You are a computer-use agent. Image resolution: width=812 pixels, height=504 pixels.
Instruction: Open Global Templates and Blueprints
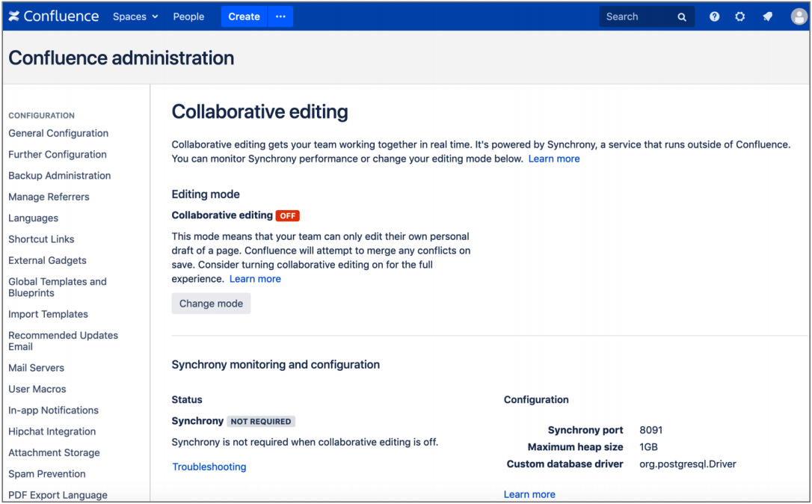[x=58, y=287]
